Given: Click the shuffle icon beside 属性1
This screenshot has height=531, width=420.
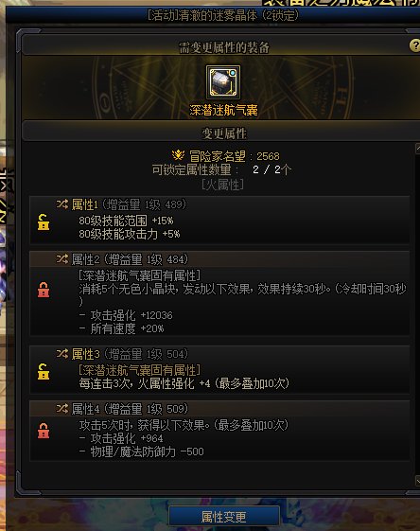Looking at the screenshot, I should [62, 204].
